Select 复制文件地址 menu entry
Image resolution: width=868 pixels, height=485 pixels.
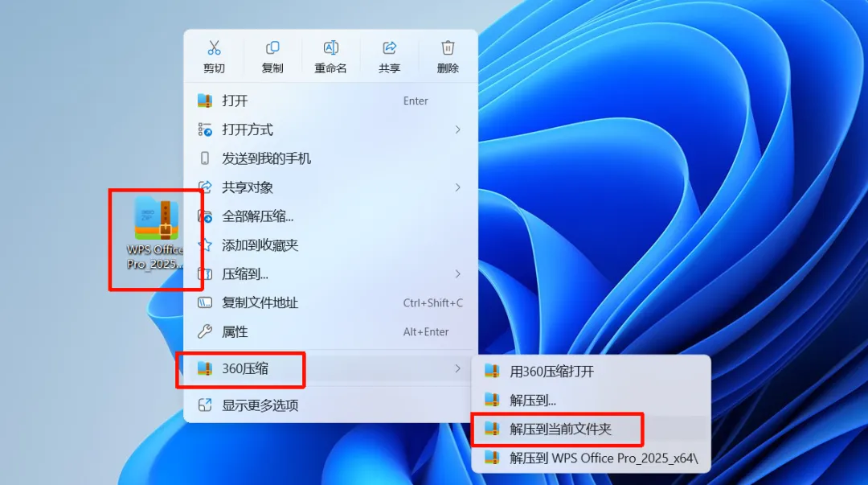coord(330,302)
